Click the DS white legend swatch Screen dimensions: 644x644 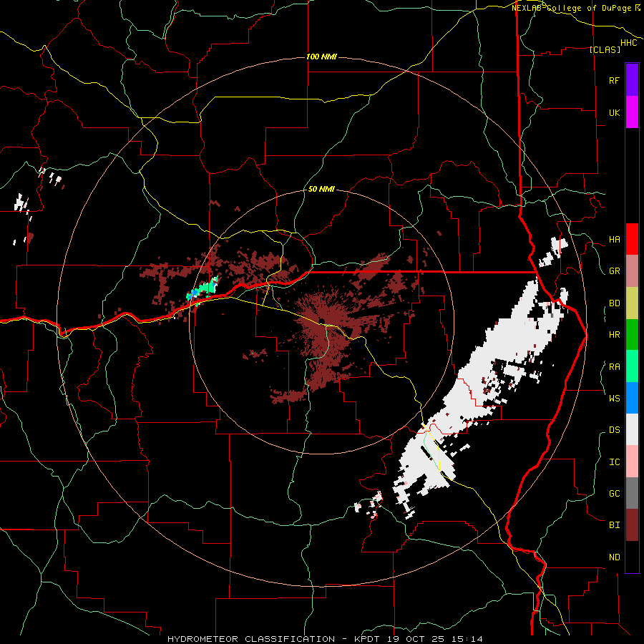click(x=632, y=429)
